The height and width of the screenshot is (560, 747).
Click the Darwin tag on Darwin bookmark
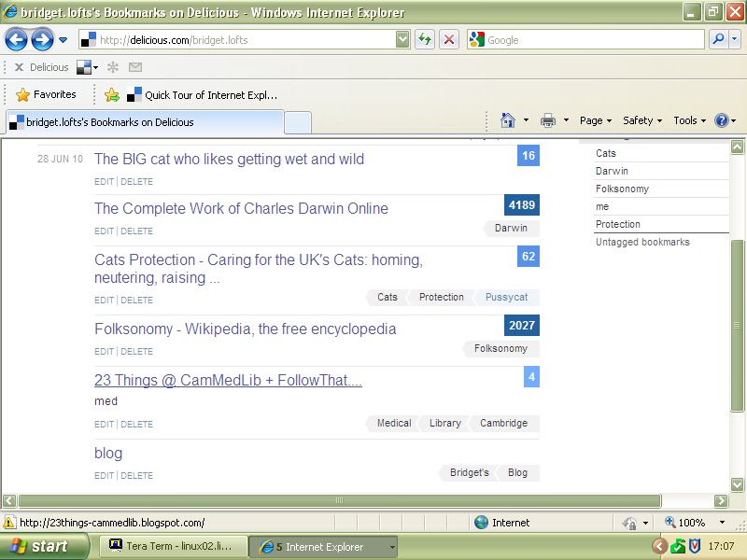(511, 228)
